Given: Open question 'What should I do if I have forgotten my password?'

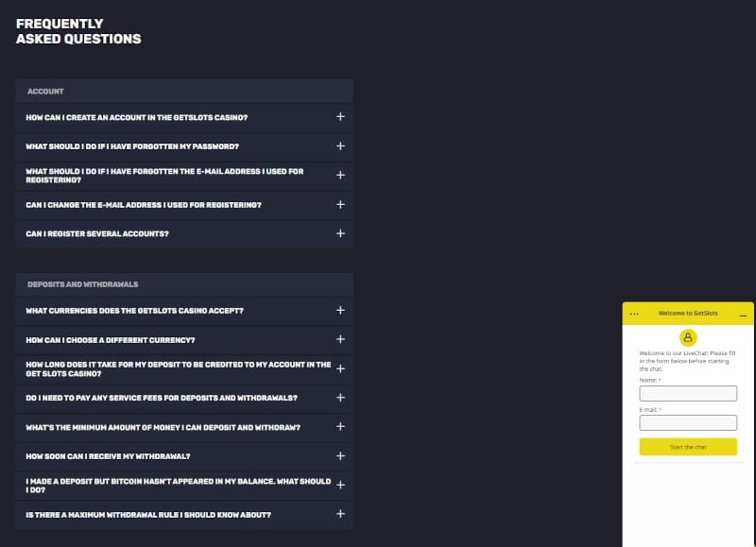Looking at the screenshot, I should pyautogui.click(x=184, y=146).
